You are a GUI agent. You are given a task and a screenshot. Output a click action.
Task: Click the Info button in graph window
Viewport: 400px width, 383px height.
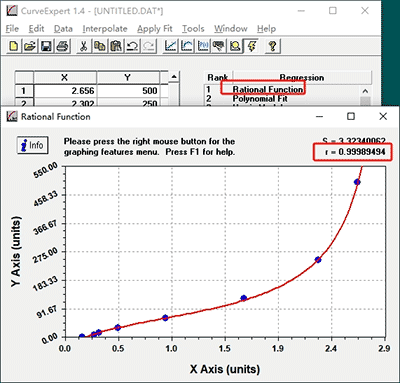(33, 145)
